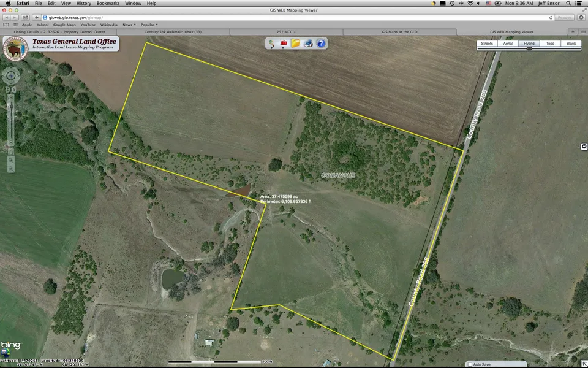Click the pan compass navigation control
This screenshot has height=368, width=588.
click(x=11, y=76)
